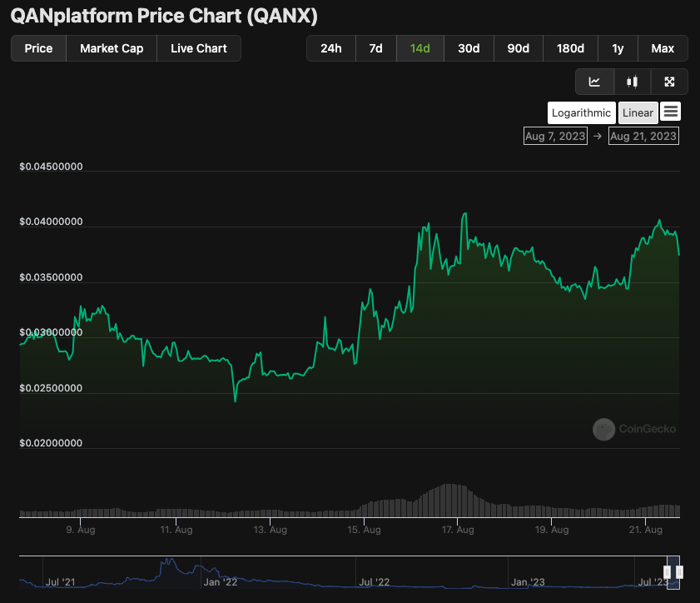The width and height of the screenshot is (700, 603).
Task: Open the chart hamburger context menu
Action: [671, 112]
